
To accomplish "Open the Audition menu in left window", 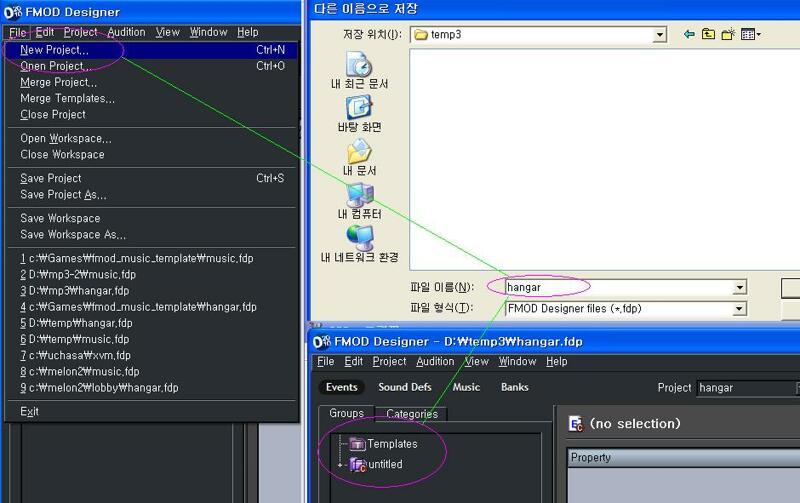I will (x=127, y=32).
